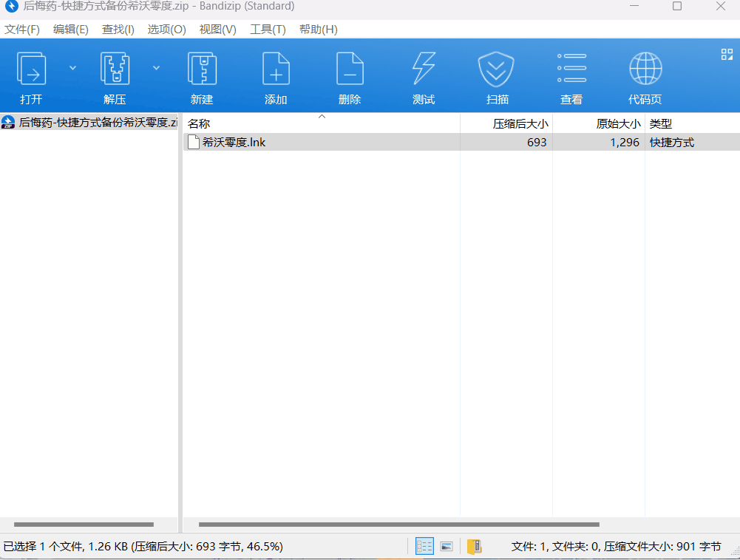Click the Open (打开) toolbar icon

click(x=31, y=69)
